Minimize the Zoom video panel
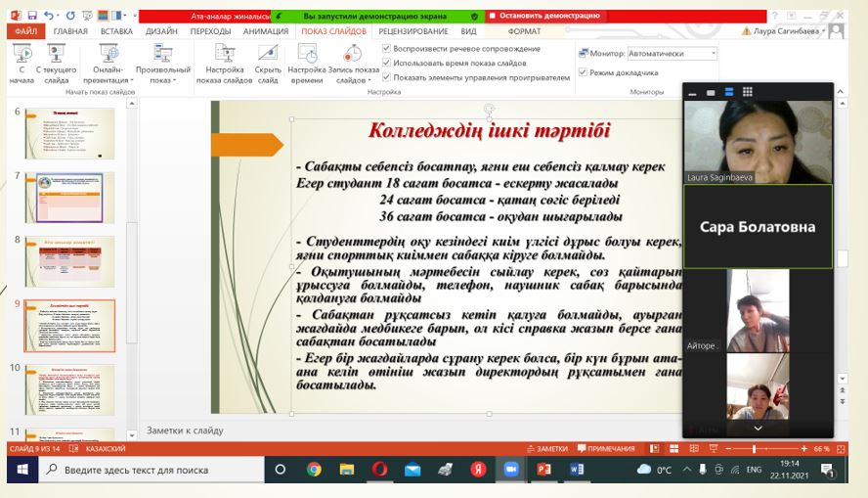868x498 pixels. coord(692,93)
